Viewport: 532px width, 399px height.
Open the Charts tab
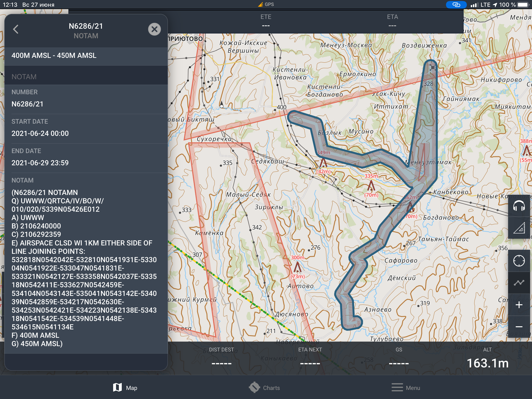tap(264, 388)
